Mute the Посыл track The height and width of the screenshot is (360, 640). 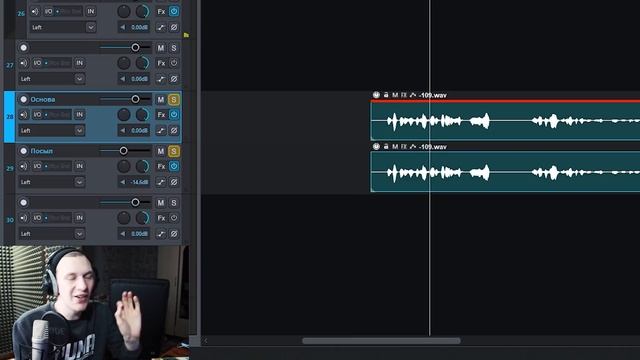tap(161, 151)
